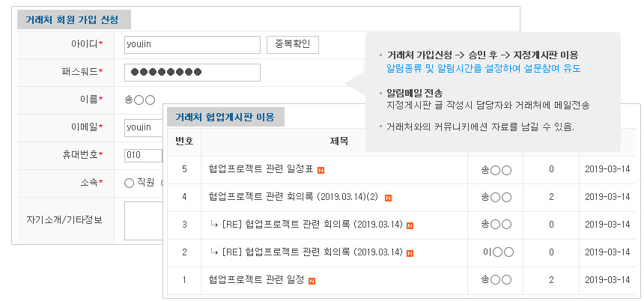Open the [RE] reply post by 이○○
This screenshot has height=301, width=644.
point(312,252)
